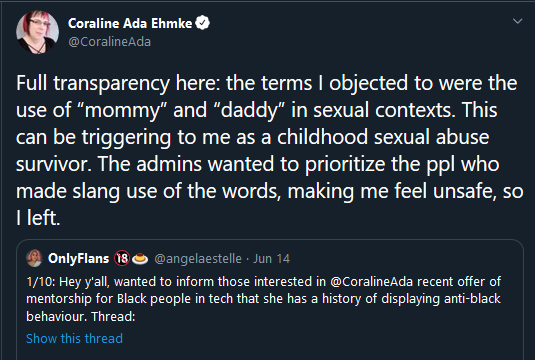The height and width of the screenshot is (360, 535).
Task: Open the Jun 14 timestamp
Action: (x=271, y=259)
